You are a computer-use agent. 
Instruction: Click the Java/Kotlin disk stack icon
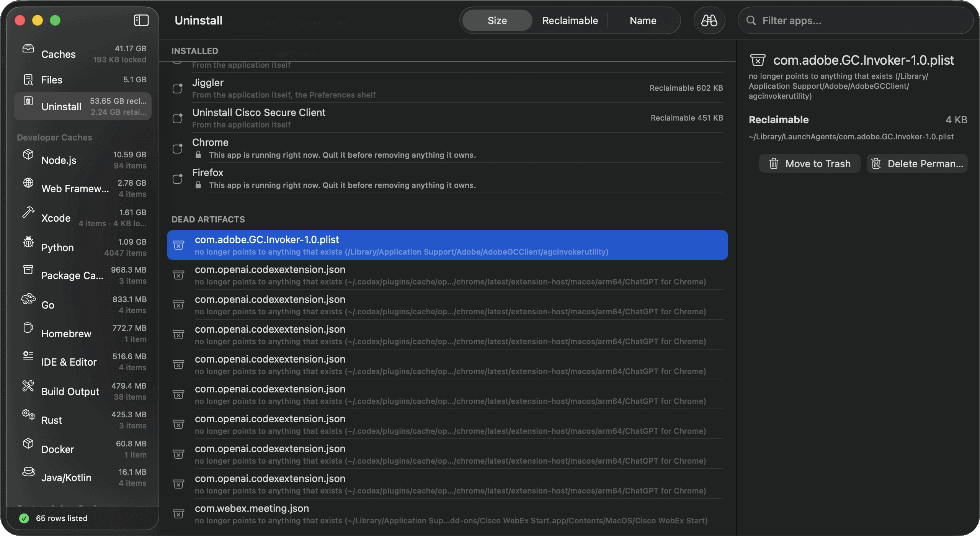[28, 472]
